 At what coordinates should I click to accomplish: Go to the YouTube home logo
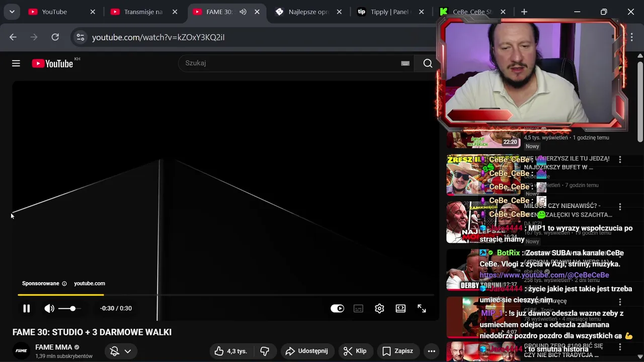coord(52,63)
